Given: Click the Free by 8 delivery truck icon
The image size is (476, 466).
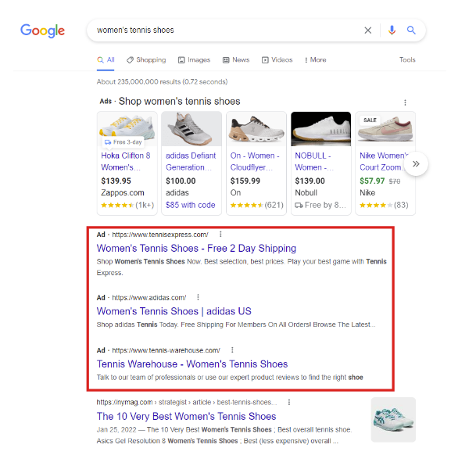Looking at the screenshot, I should (299, 206).
